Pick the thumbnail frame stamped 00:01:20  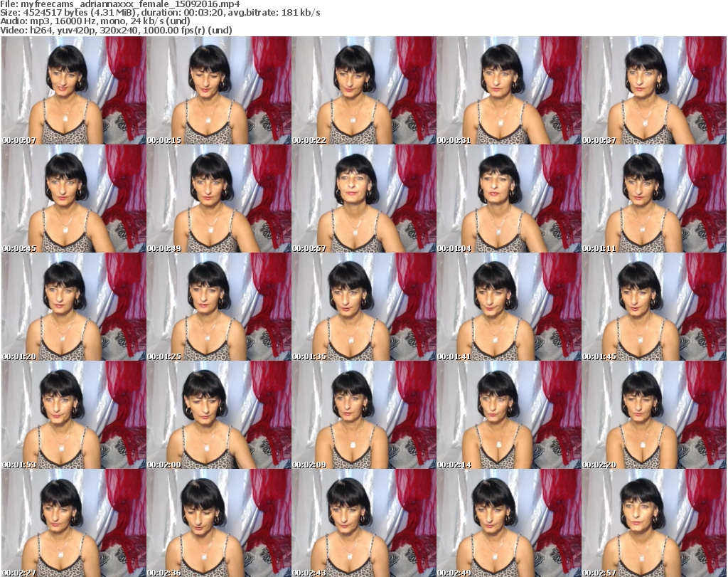[74, 307]
